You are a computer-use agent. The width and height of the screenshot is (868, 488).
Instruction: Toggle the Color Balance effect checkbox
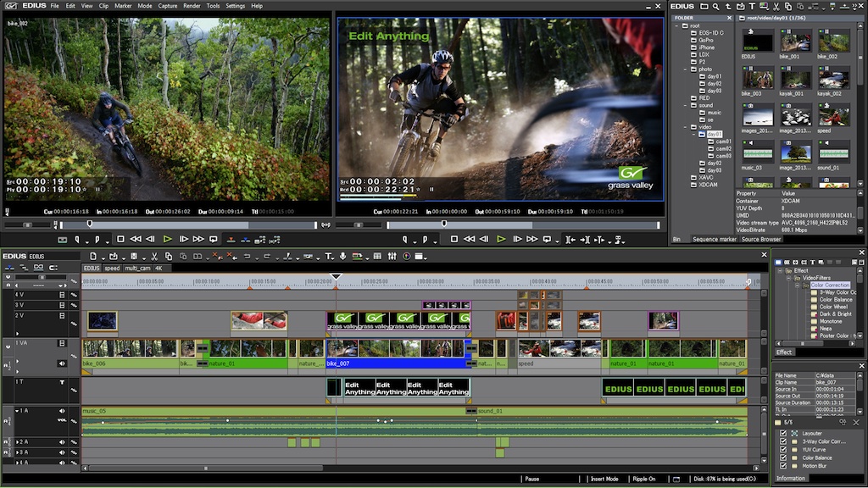(783, 457)
